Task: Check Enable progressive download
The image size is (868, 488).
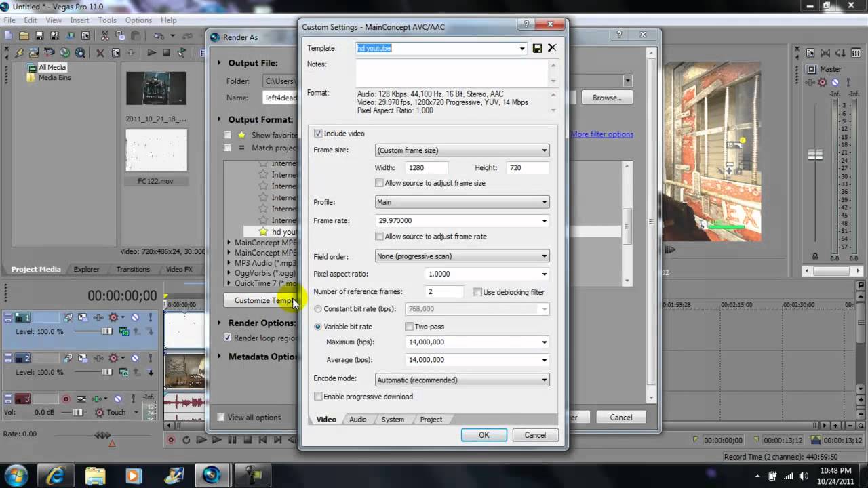Action: coord(318,396)
